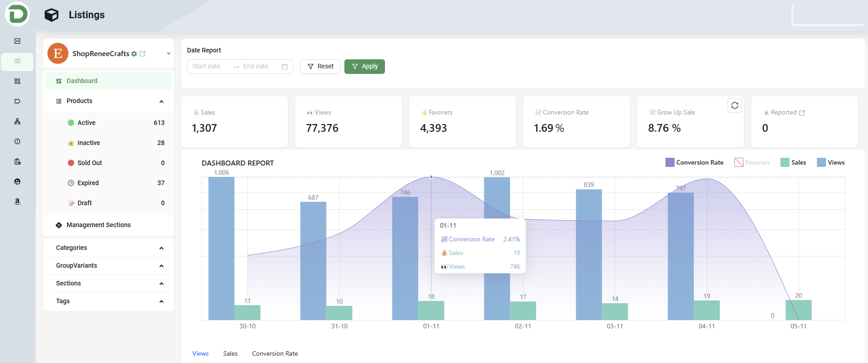Open Management Sections
Viewport: 868px width, 363px height.
[x=109, y=225]
